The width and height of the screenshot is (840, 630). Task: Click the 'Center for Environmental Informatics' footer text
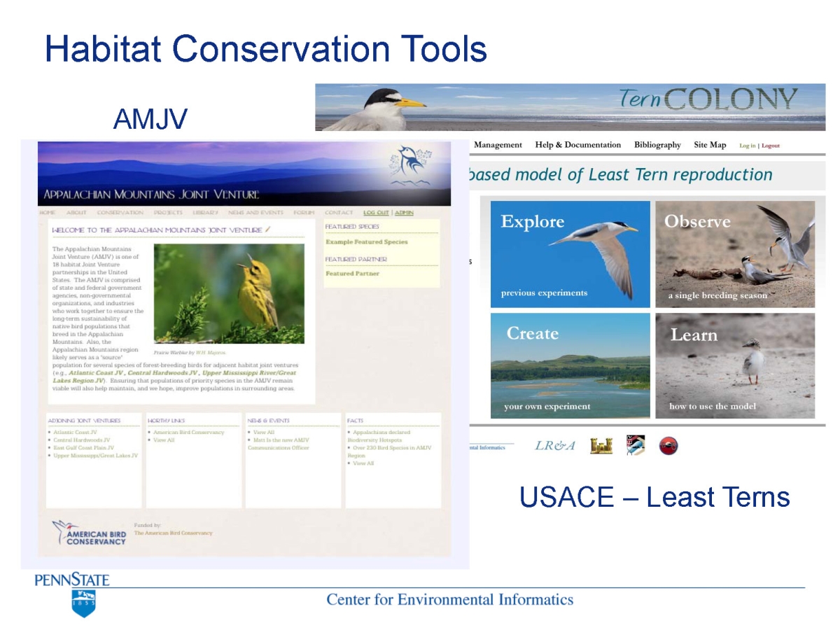(x=450, y=599)
